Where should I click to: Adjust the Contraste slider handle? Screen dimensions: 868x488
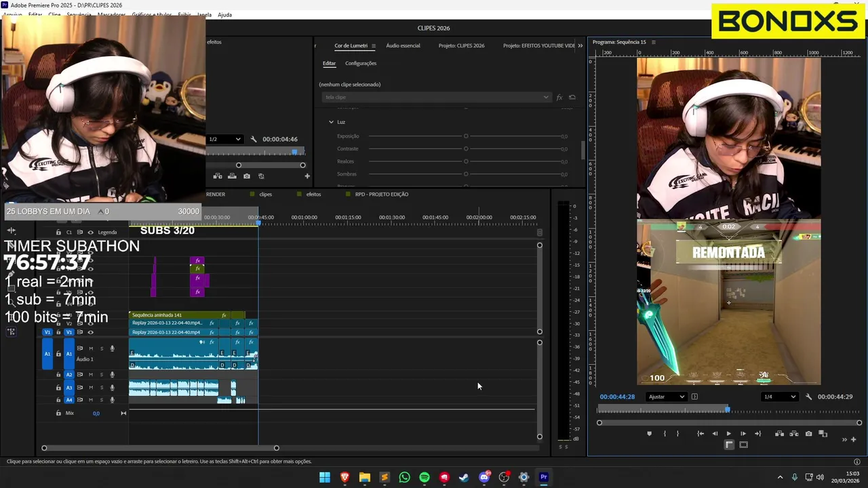(466, 148)
